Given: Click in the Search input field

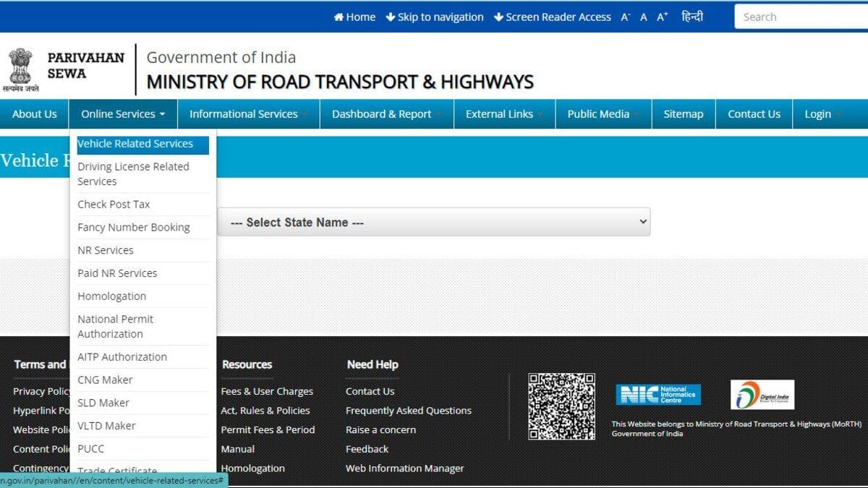Looking at the screenshot, I should point(800,17).
